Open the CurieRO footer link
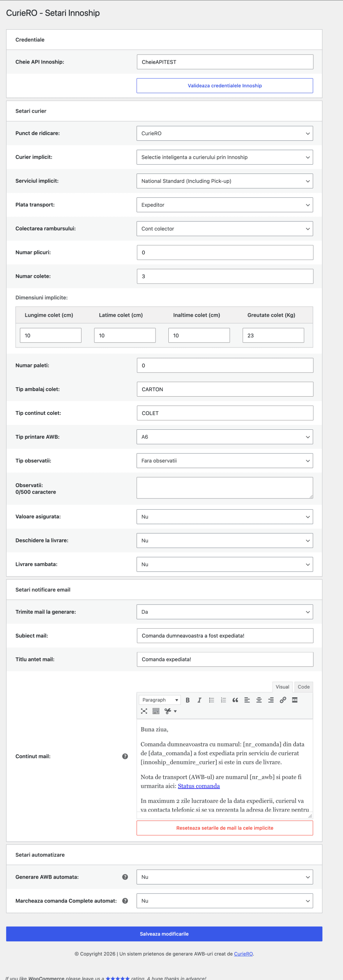 point(243,953)
